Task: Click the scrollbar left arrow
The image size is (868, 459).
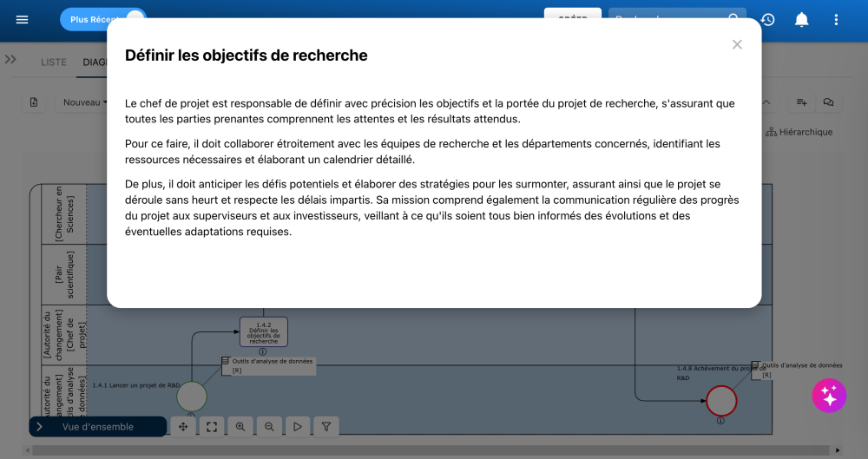Action: pyautogui.click(x=26, y=450)
